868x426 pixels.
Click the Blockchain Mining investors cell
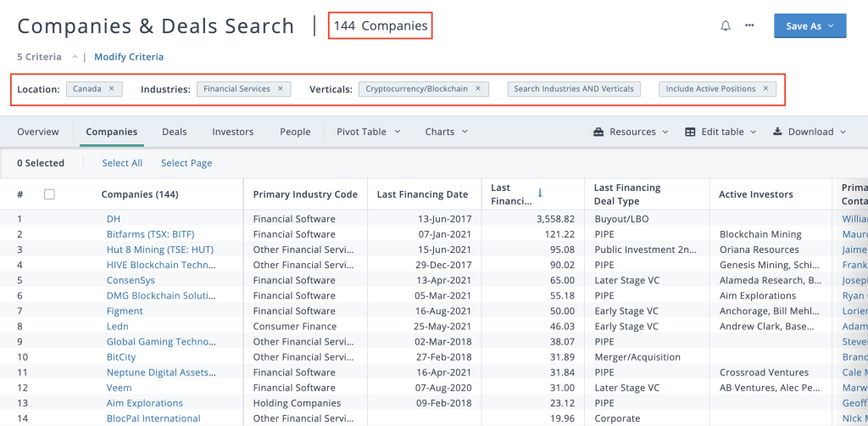pyautogui.click(x=760, y=234)
